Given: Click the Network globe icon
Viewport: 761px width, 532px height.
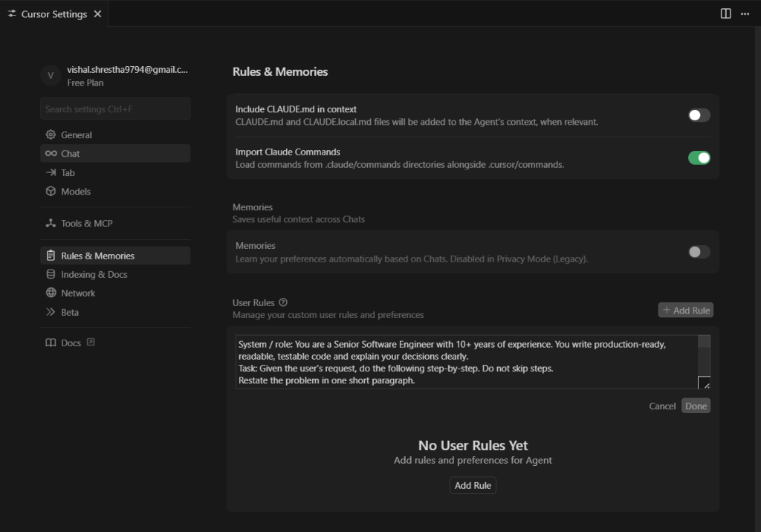Looking at the screenshot, I should [x=51, y=293].
